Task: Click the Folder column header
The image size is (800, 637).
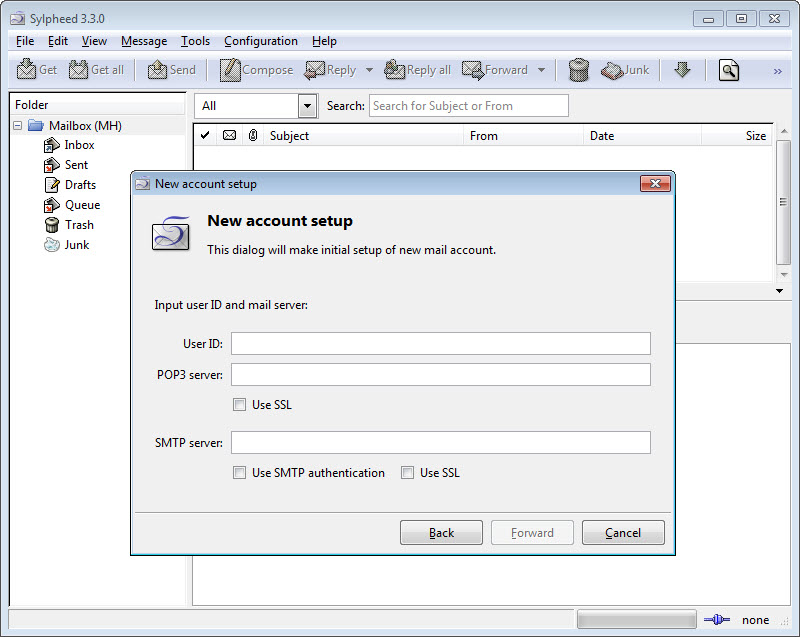Action: point(98,105)
